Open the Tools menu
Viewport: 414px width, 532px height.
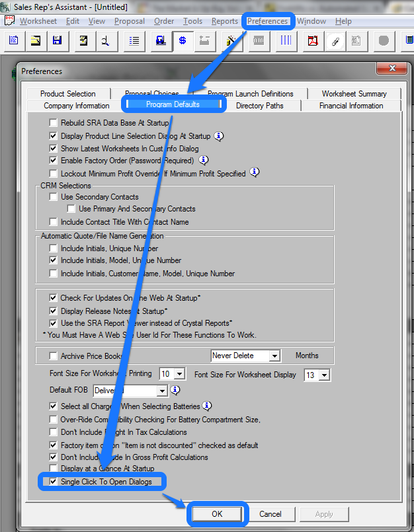[193, 21]
